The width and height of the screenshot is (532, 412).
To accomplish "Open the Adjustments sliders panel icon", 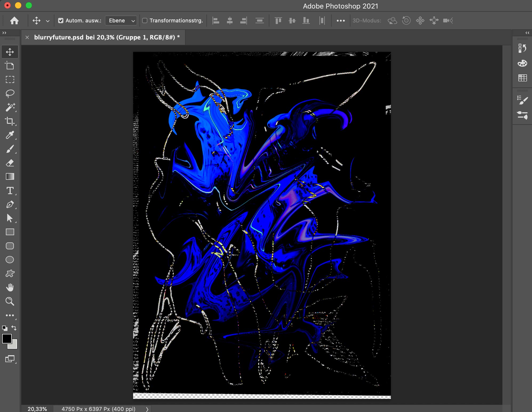I will tap(522, 115).
